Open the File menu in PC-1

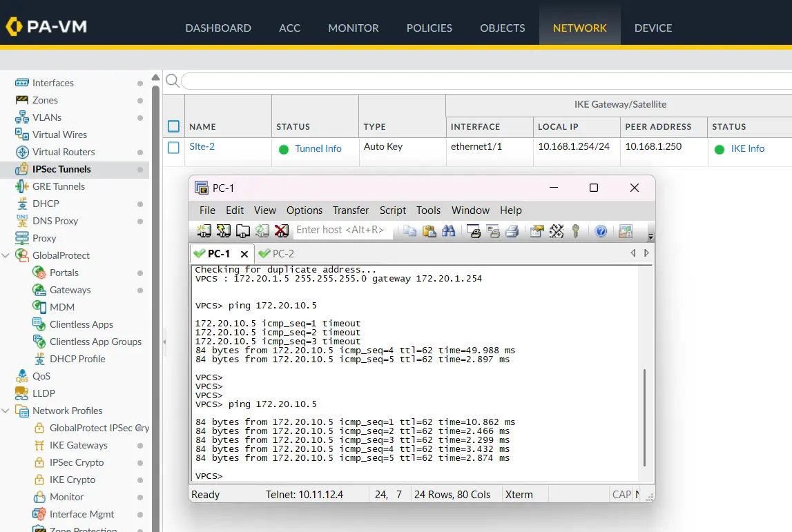click(x=207, y=210)
